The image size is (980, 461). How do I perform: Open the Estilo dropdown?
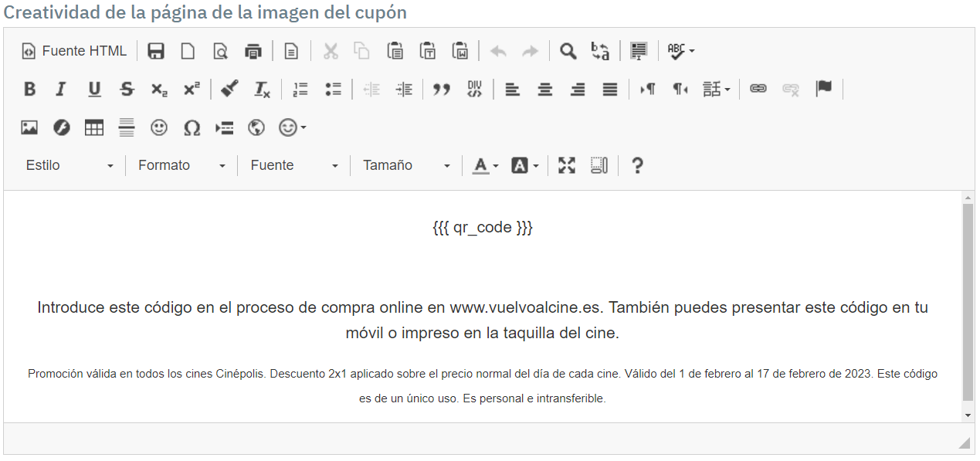[x=70, y=165]
